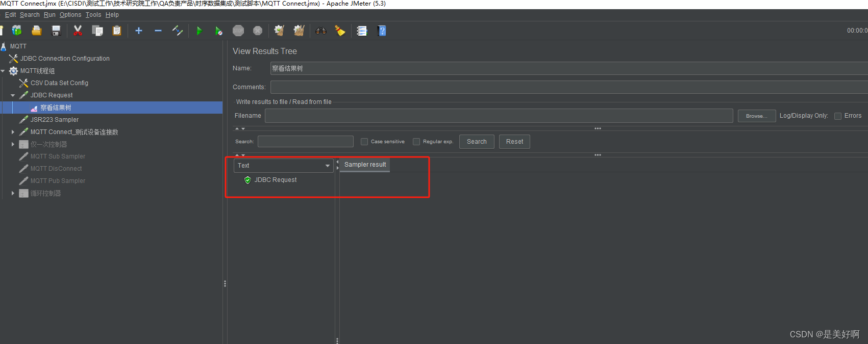
Task: Collapse the MQTT线程组 tree arrow
Action: click(3, 71)
